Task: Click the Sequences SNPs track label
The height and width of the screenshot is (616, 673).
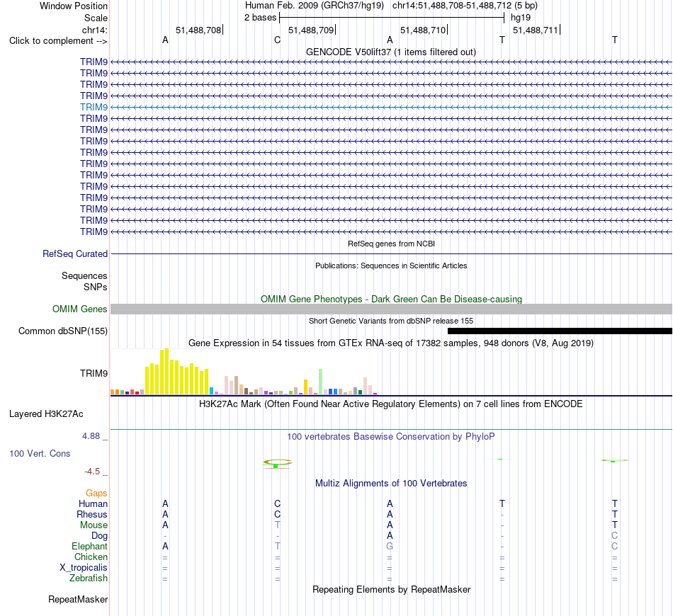Action: pos(84,281)
